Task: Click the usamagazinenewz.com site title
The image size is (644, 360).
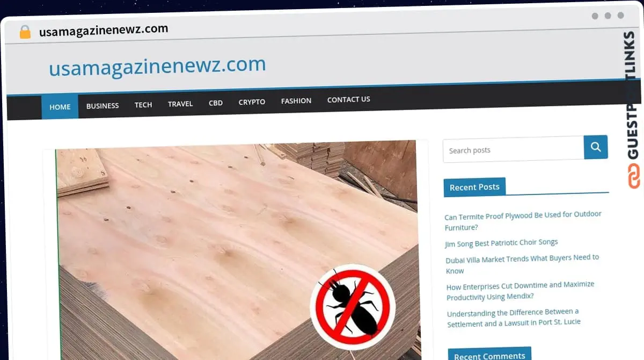Action: pos(157,67)
